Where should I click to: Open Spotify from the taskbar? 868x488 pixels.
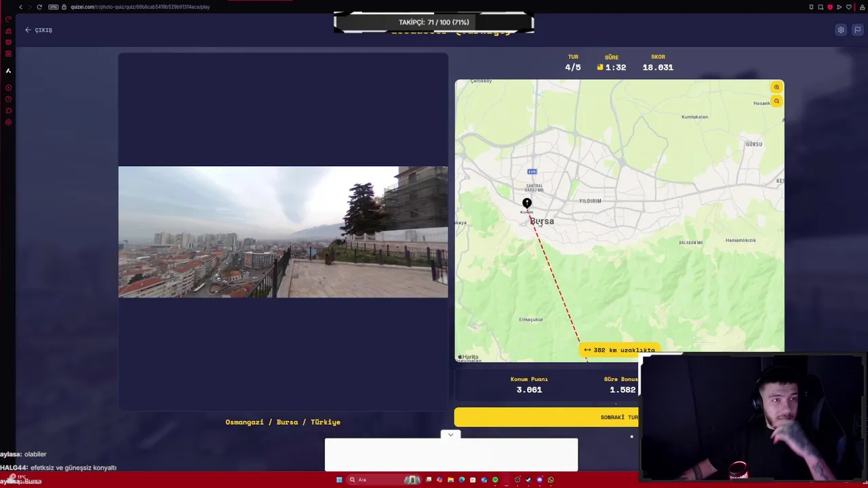tap(495, 480)
